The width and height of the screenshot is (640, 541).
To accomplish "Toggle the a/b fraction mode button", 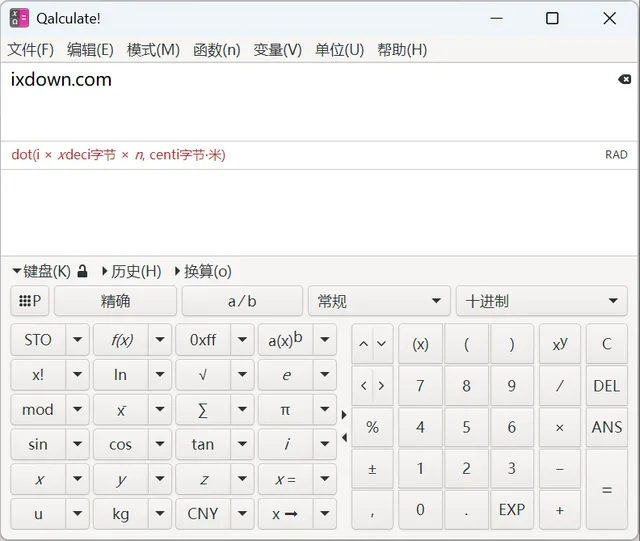I will coord(242,301).
